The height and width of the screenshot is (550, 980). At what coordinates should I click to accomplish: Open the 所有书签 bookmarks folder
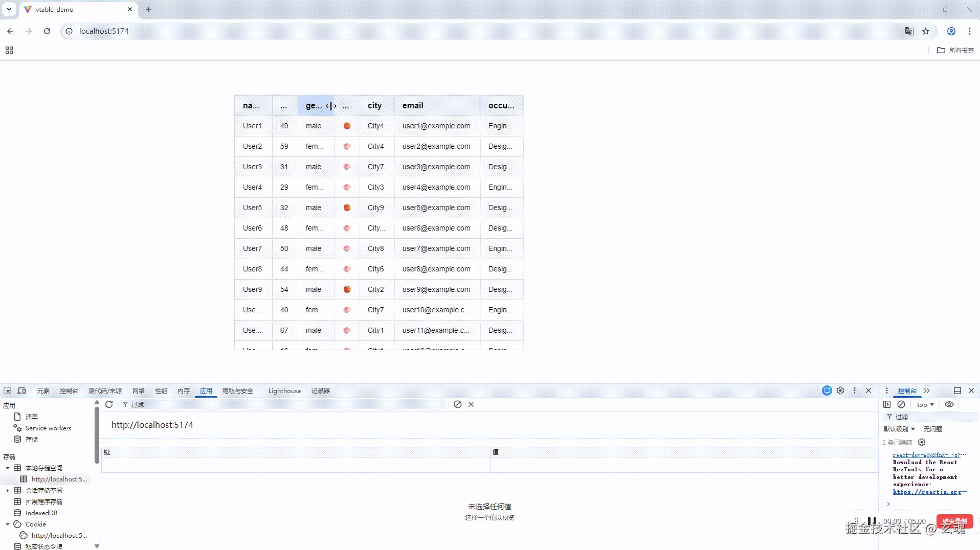coord(955,50)
